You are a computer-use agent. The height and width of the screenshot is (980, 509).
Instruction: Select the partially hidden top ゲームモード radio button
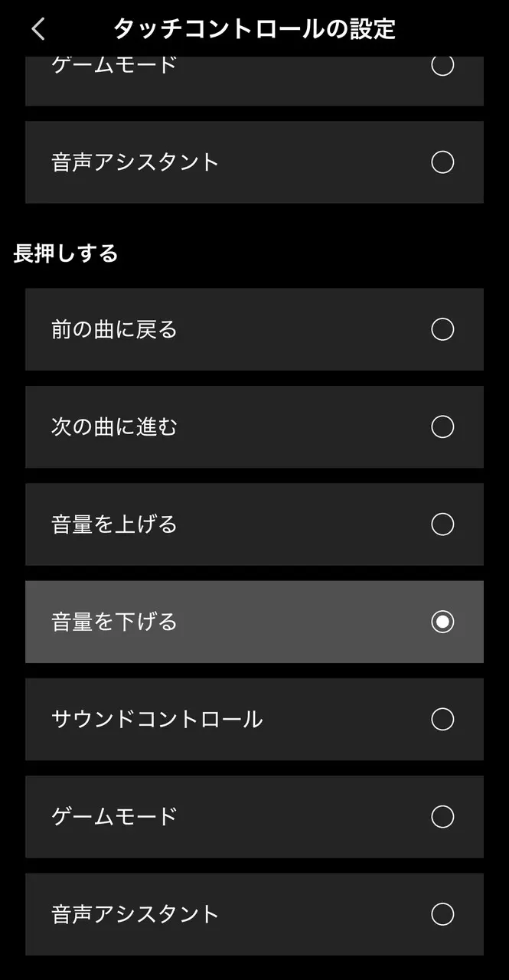click(442, 67)
